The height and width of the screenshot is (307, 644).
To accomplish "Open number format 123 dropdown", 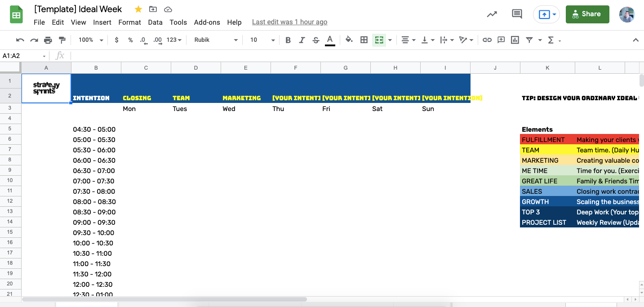I will pyautogui.click(x=174, y=40).
